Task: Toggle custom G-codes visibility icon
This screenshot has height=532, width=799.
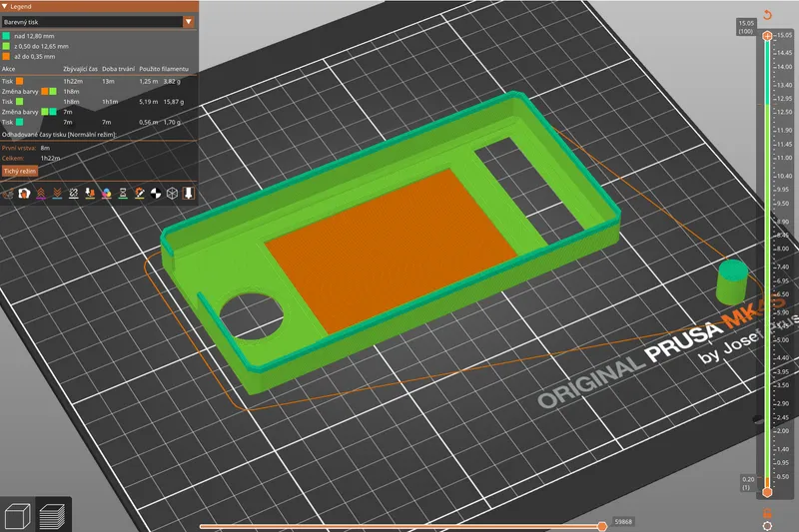Action: tap(139, 192)
